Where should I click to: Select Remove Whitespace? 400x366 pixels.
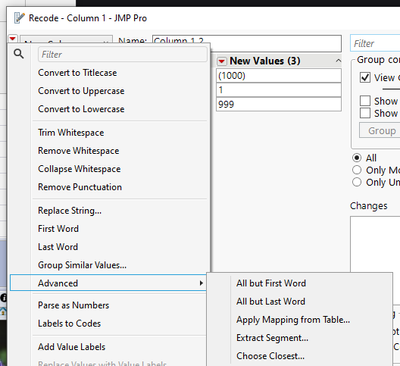click(78, 151)
